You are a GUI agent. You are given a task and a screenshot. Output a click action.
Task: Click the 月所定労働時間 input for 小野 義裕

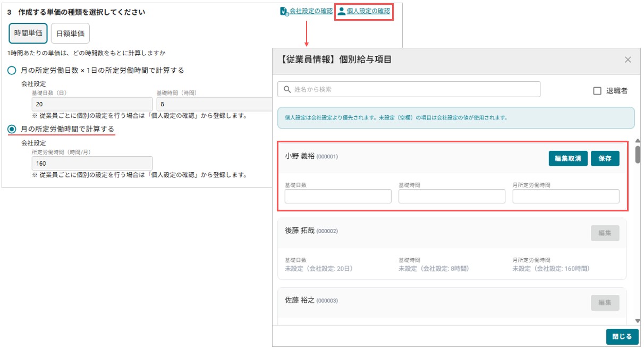tap(566, 197)
